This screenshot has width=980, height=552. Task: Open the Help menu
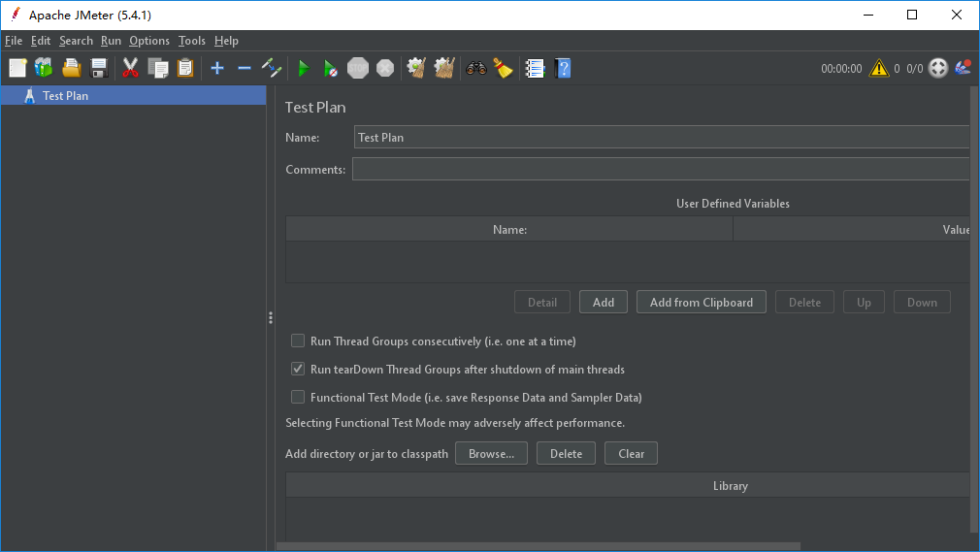point(226,41)
